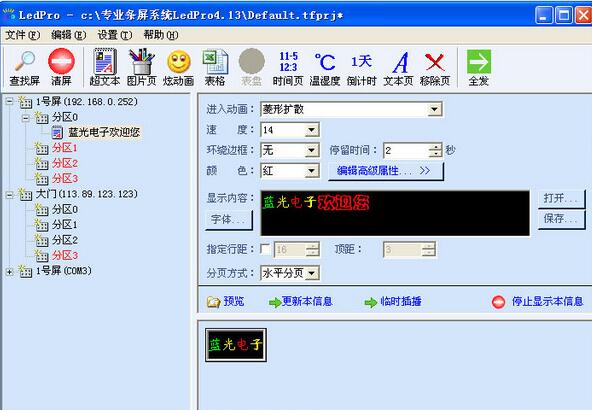Open the 进入动画 dropdown
The width and height of the screenshot is (592, 410).
(x=435, y=109)
